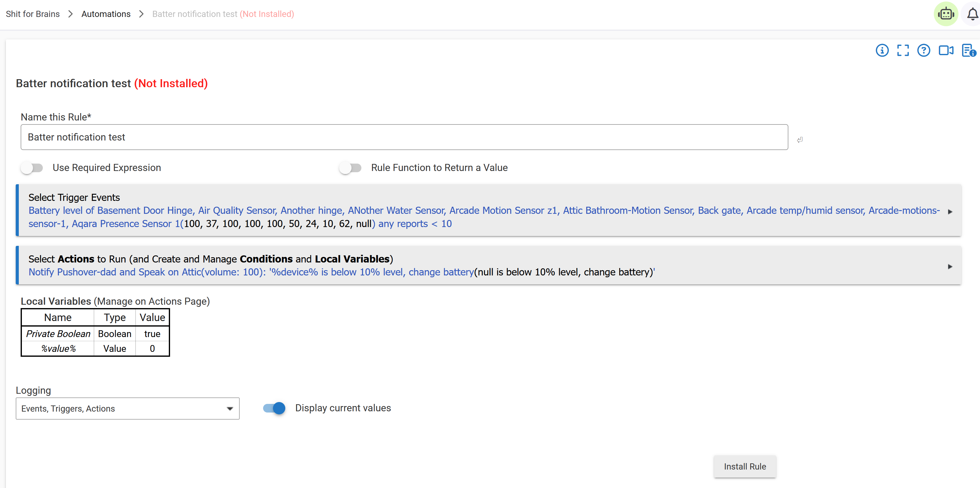The width and height of the screenshot is (980, 488).
Task: Toggle the fullscreen brackets icon
Action: coord(903,50)
